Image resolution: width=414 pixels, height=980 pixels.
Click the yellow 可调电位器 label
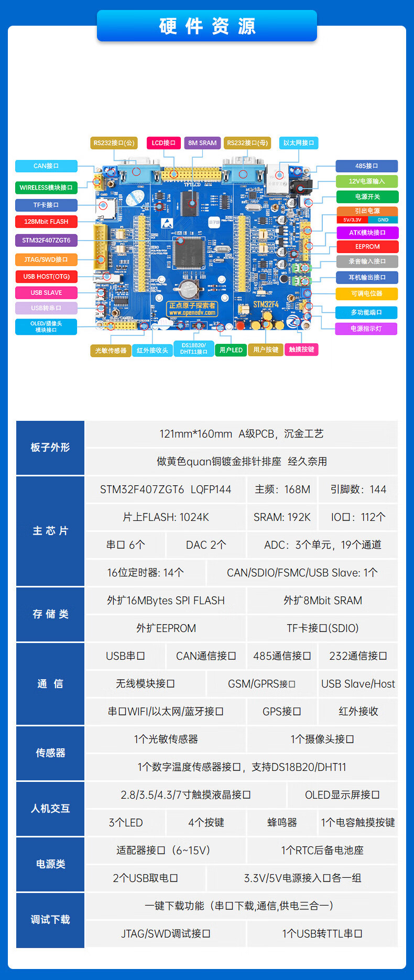(367, 294)
